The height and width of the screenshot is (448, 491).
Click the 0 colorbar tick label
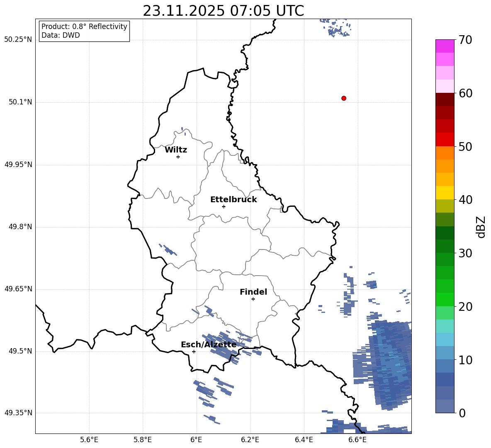[x=462, y=413]
